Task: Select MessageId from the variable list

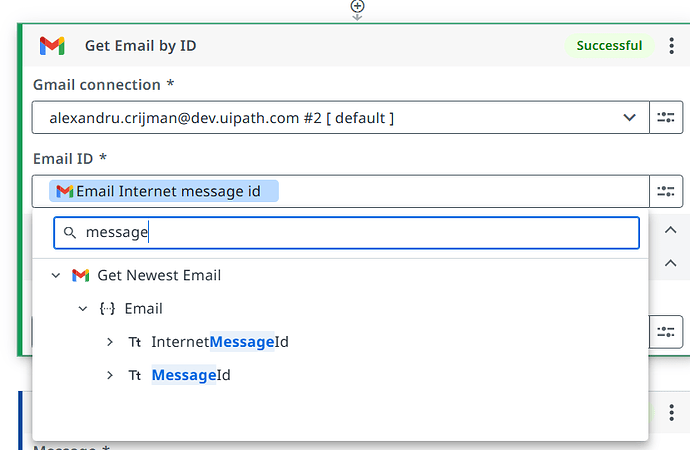Action: click(191, 375)
